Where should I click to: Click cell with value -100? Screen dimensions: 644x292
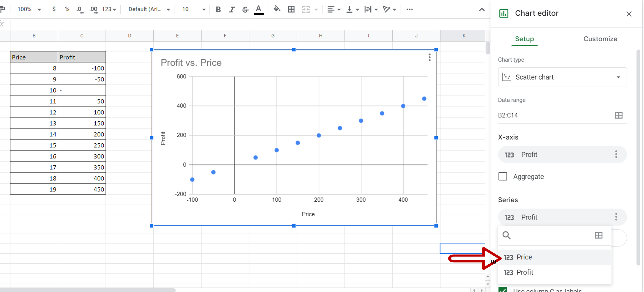82,68
